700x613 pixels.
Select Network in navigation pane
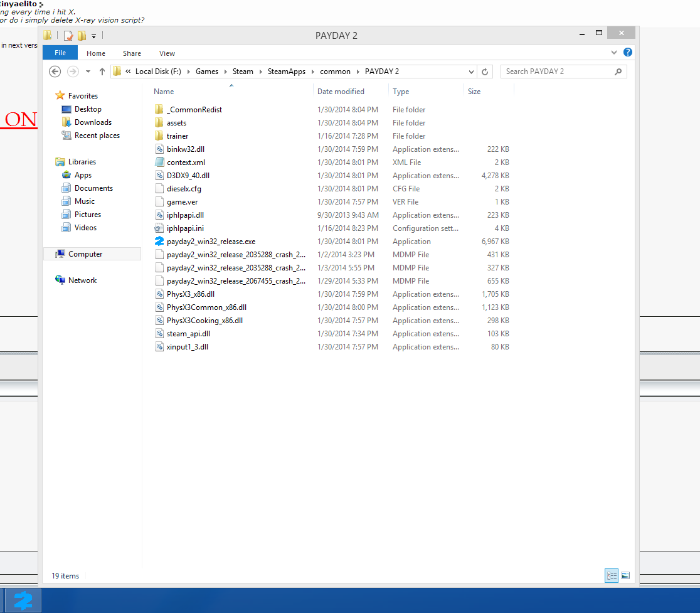(x=83, y=280)
